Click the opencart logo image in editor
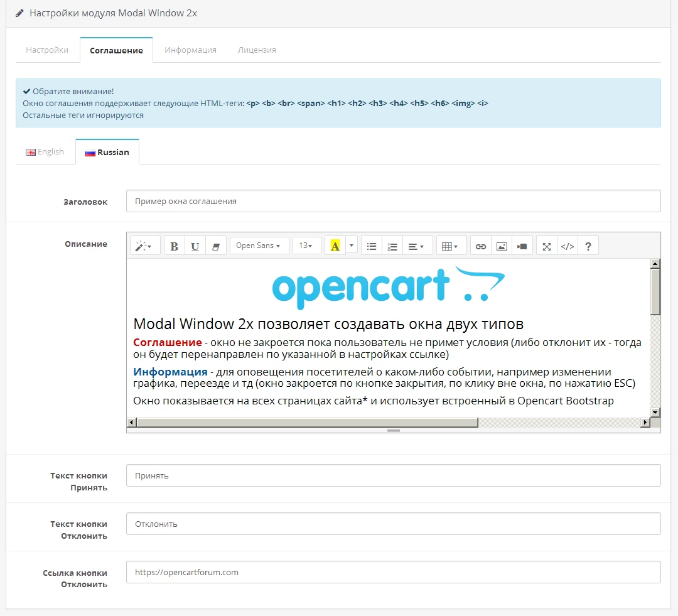This screenshot has height=616, width=678. [389, 287]
